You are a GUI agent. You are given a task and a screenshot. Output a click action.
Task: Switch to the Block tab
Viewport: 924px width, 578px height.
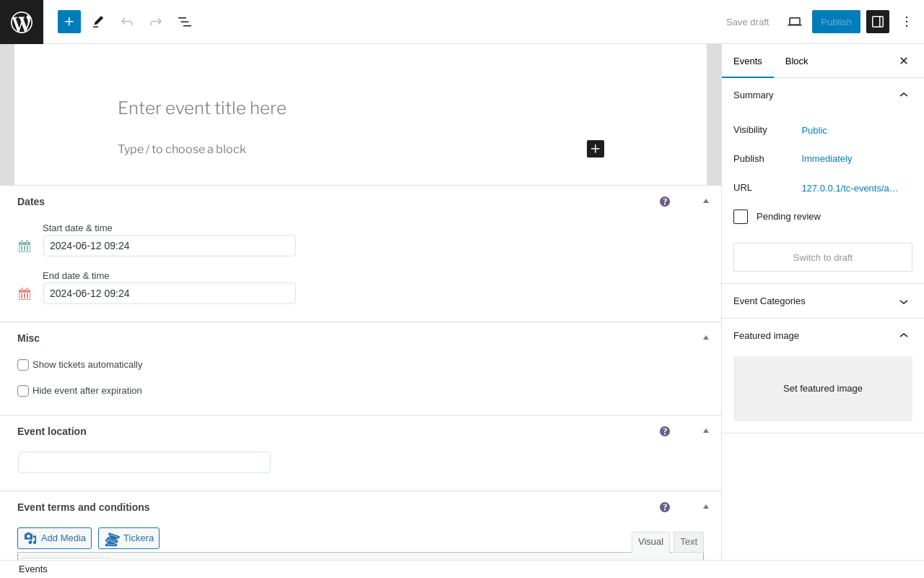[796, 61]
